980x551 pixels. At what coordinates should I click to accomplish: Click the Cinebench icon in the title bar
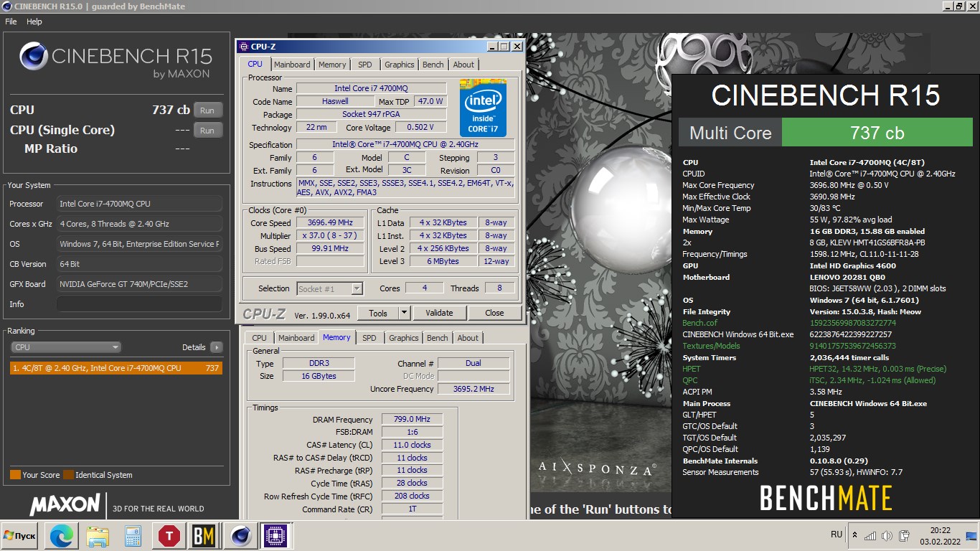click(x=6, y=6)
